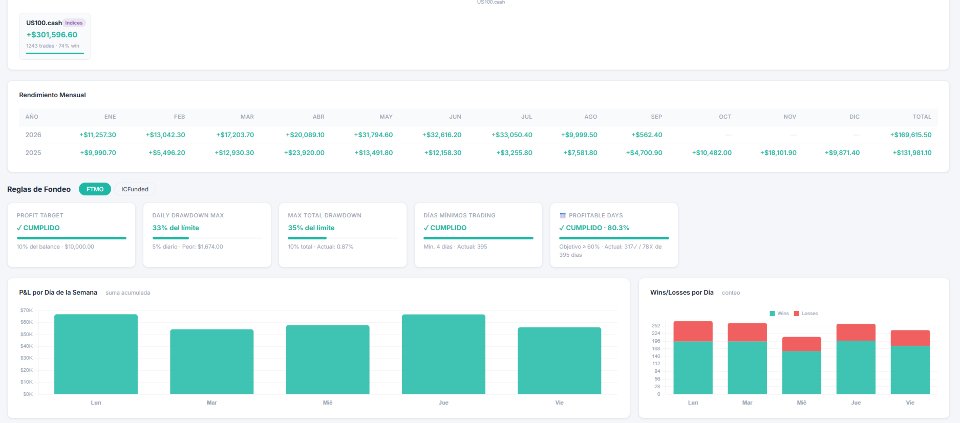The height and width of the screenshot is (423, 960).
Task: Click the 2026 January value +$11,257.30
Action: 98,135
